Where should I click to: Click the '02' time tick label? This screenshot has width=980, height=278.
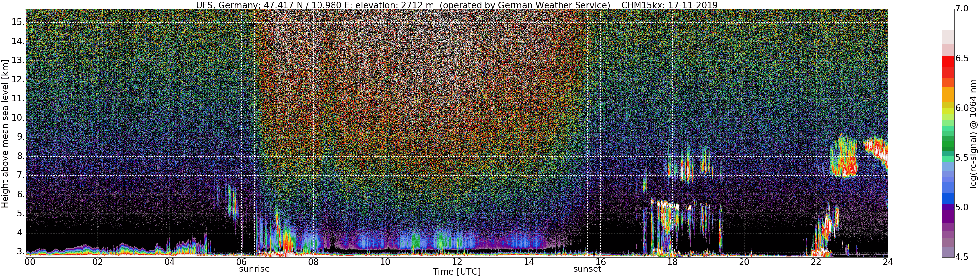98,262
